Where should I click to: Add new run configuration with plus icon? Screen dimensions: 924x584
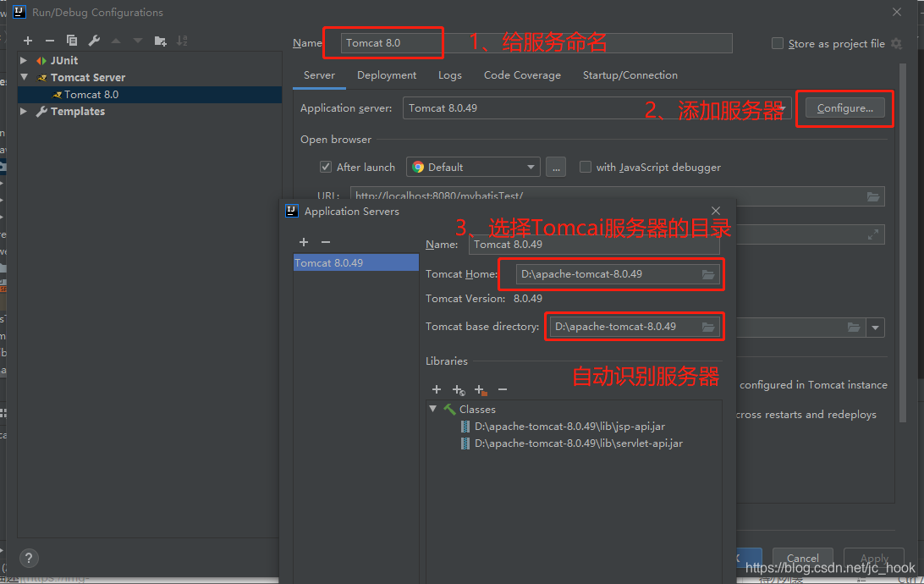tap(28, 41)
